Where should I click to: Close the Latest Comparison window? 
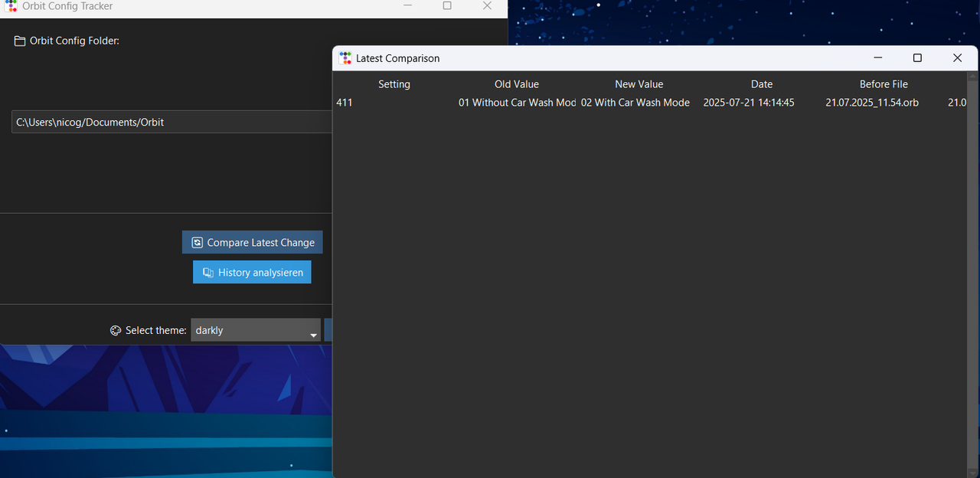[x=957, y=58]
